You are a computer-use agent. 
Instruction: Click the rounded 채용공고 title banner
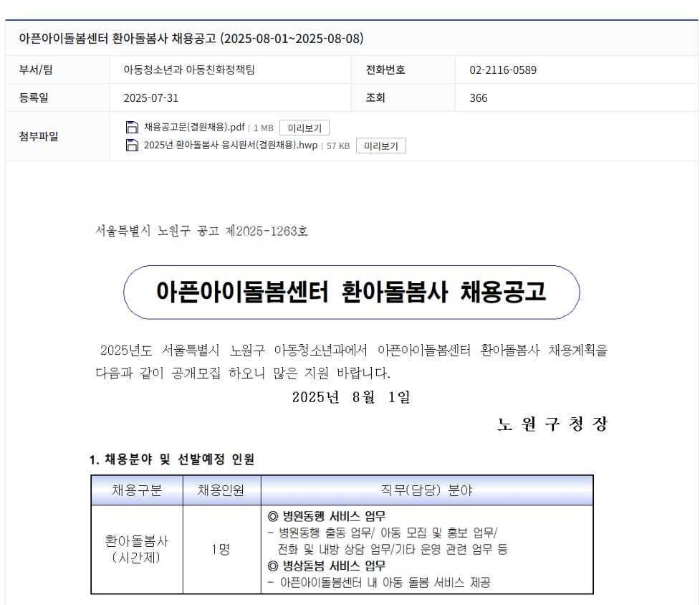(x=353, y=292)
